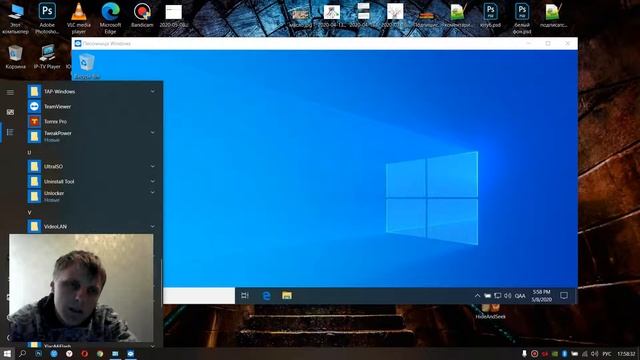The width and height of the screenshot is (640, 360).
Task: Select the Корзина icon on host desktop
Action: 16,57
